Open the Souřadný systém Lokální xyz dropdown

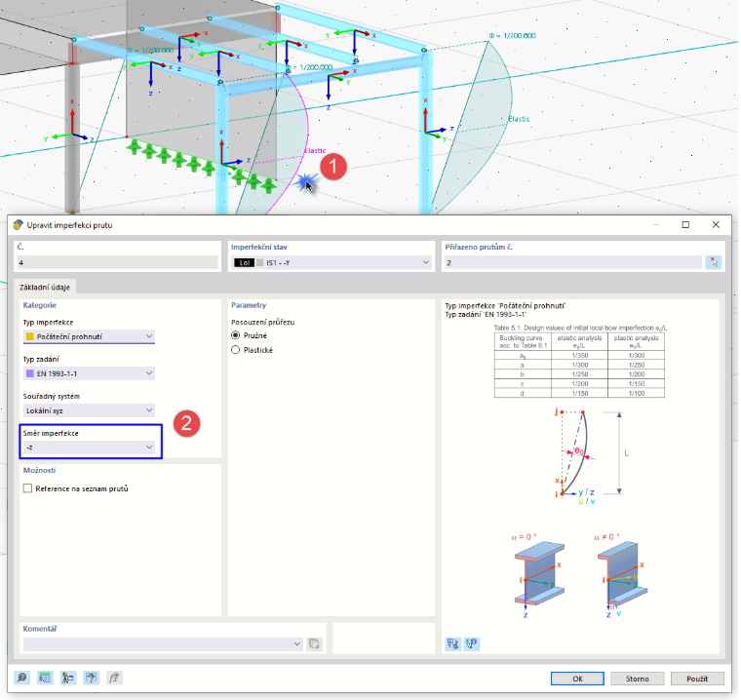tap(89, 410)
